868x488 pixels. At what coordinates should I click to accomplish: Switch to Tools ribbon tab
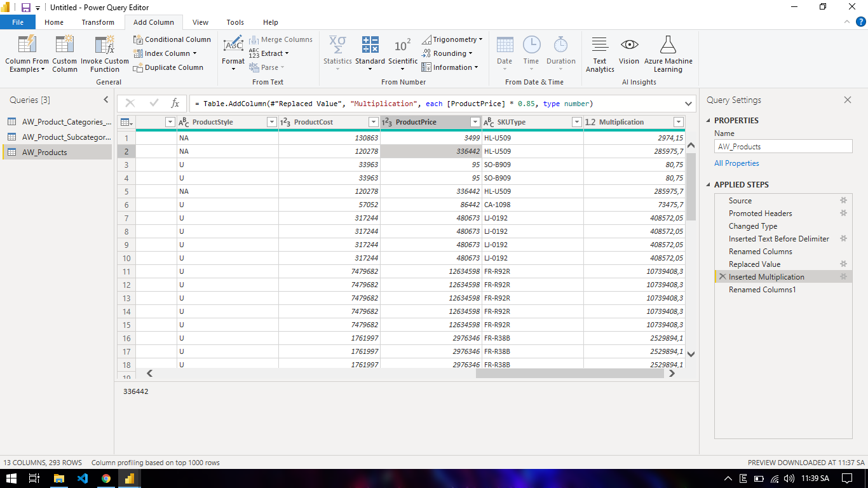tap(235, 22)
